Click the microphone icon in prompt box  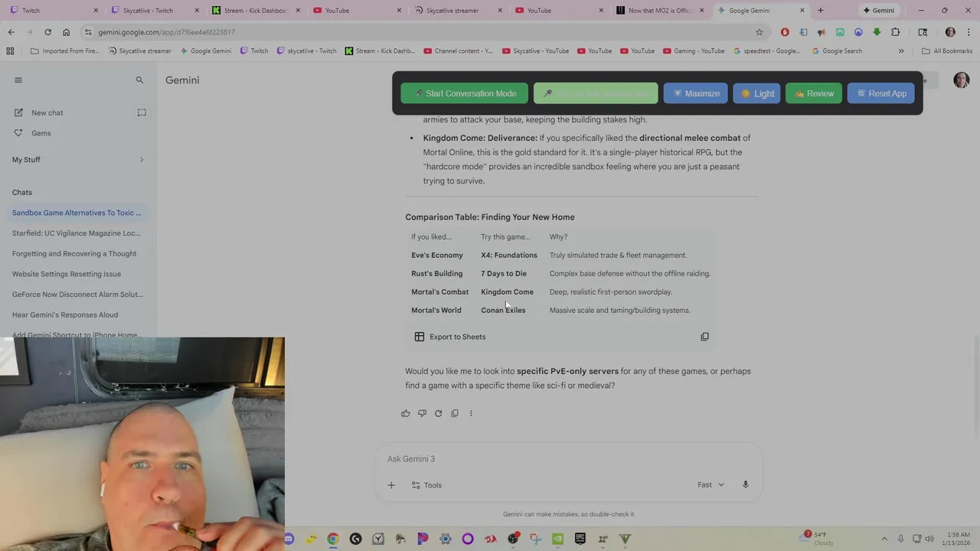click(745, 485)
